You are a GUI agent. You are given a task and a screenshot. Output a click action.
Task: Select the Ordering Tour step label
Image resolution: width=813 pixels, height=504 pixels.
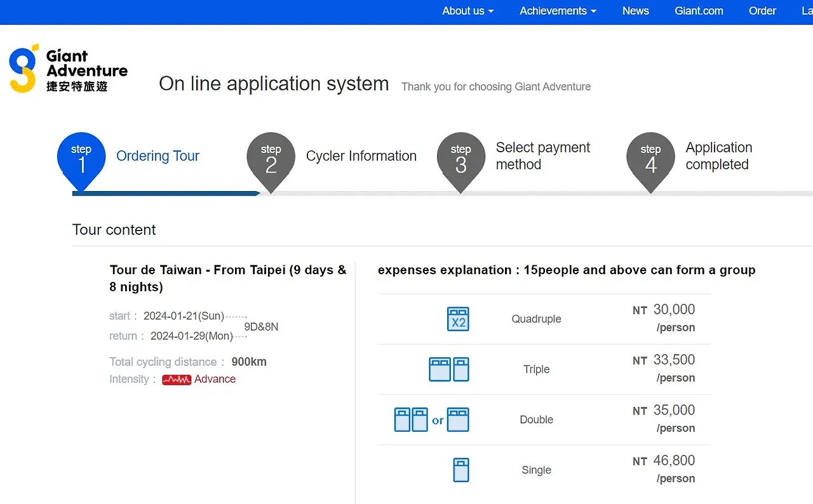(158, 156)
